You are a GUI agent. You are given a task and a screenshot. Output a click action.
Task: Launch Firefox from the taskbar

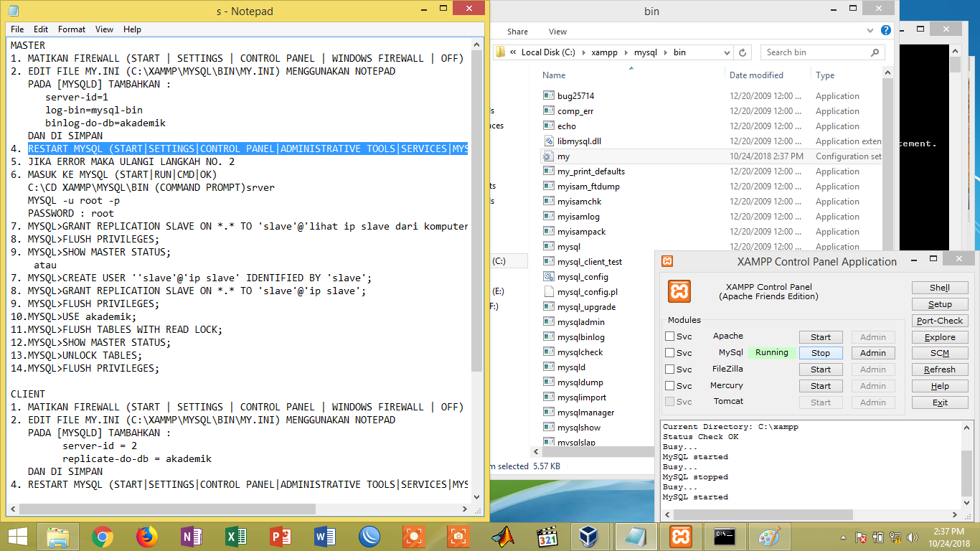point(147,537)
